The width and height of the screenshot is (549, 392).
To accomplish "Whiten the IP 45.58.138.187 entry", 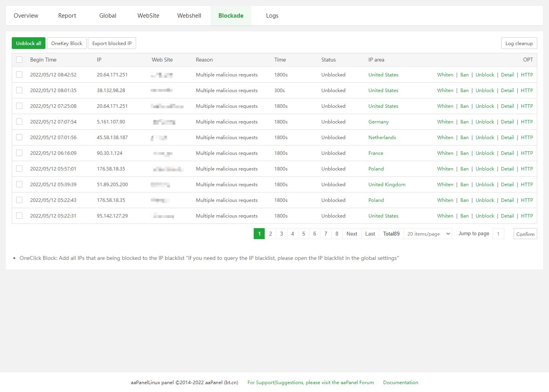I will point(445,138).
